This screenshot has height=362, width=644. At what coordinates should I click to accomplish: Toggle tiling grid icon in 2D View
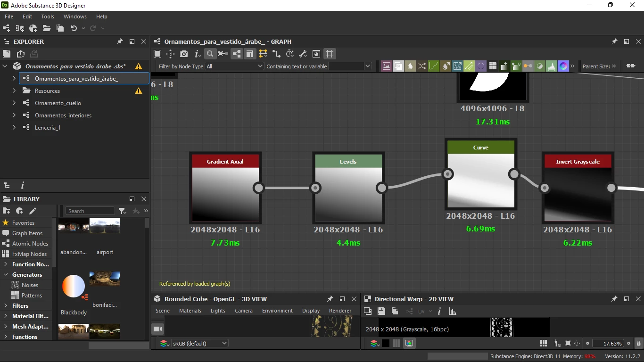544,343
